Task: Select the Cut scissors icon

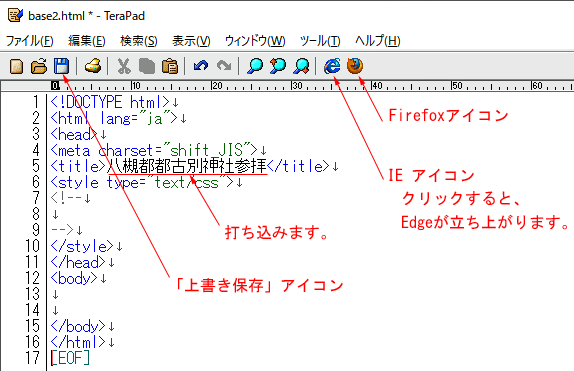Action: [124, 66]
